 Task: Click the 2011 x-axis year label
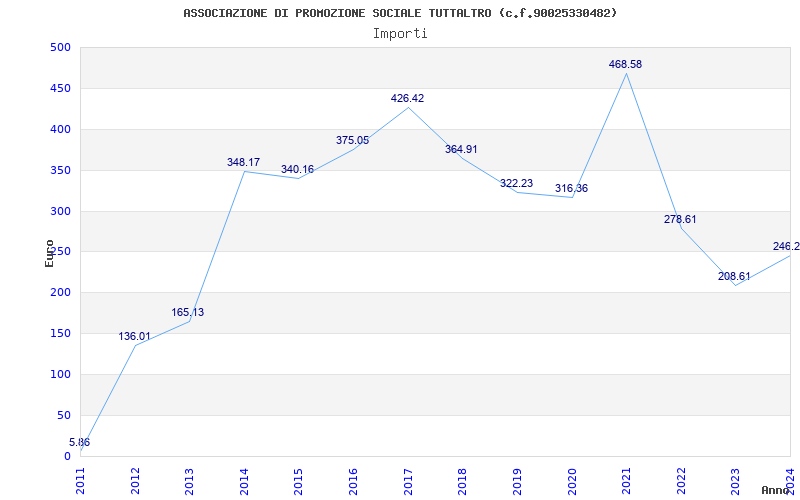coord(81,482)
